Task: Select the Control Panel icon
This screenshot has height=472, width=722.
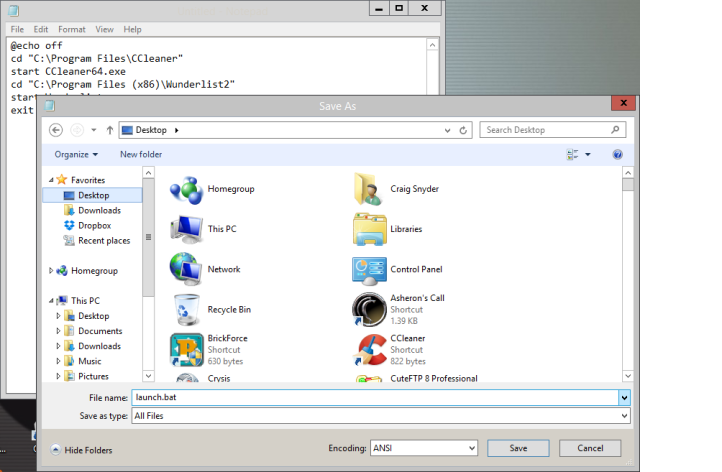Action: (x=369, y=271)
